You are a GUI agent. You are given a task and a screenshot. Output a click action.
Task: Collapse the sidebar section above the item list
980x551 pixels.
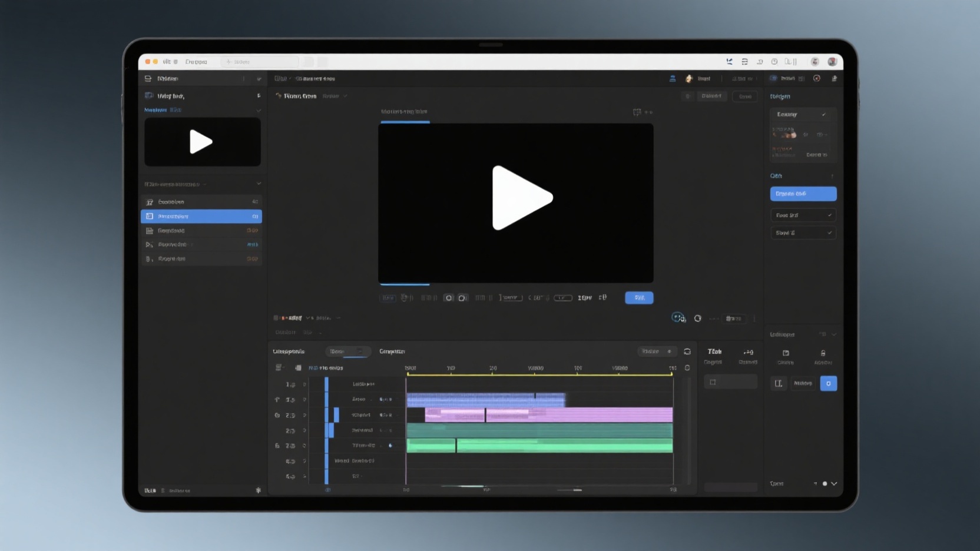(x=259, y=184)
